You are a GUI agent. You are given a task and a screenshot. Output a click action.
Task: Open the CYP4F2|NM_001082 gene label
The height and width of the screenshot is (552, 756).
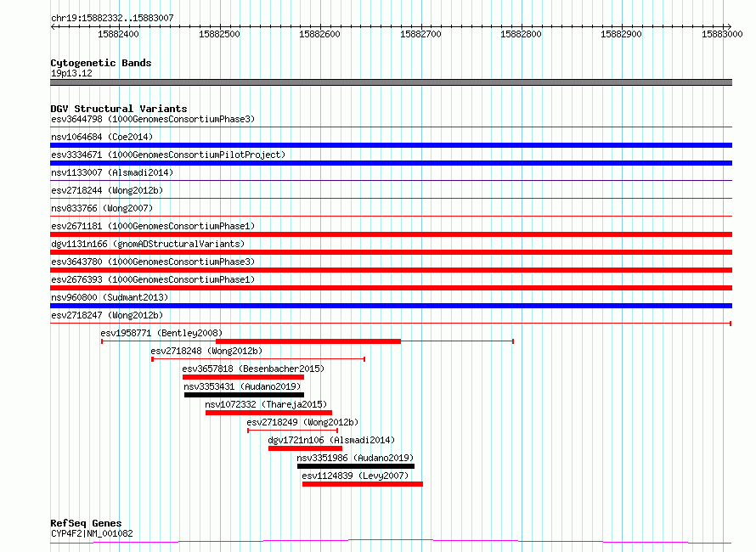pyautogui.click(x=92, y=533)
